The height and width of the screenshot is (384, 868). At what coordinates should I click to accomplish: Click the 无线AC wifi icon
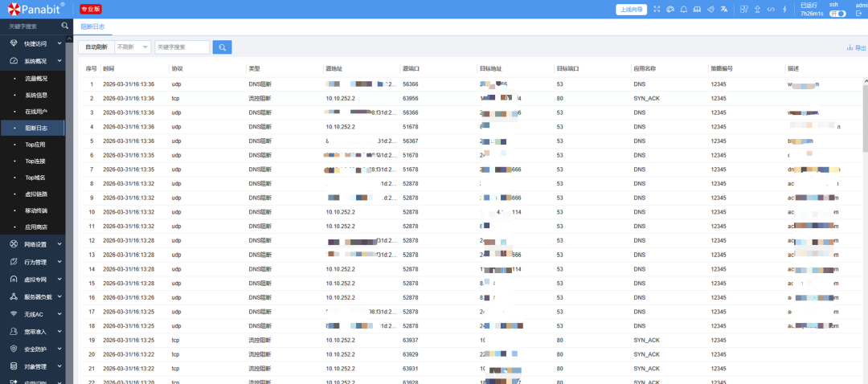click(14, 314)
